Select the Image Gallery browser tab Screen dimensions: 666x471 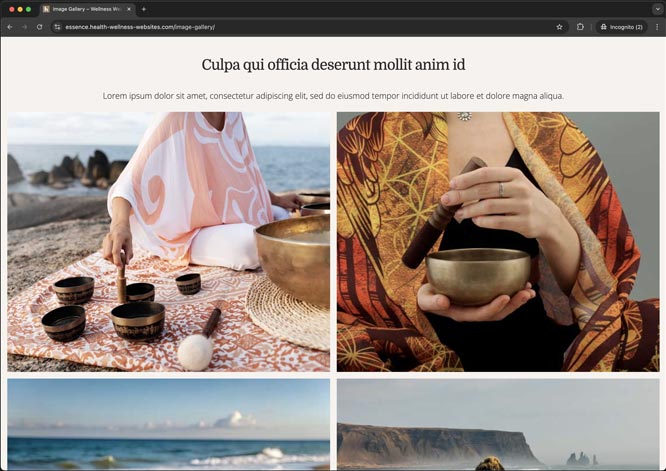pyautogui.click(x=87, y=9)
